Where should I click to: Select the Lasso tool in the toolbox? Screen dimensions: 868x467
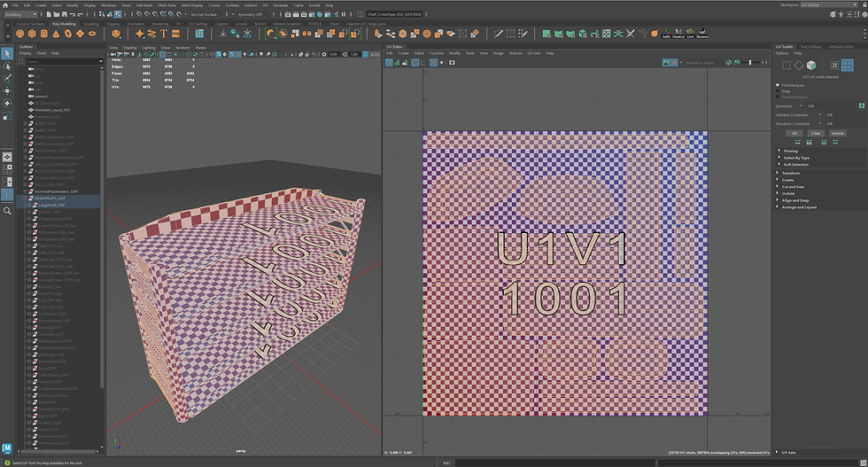click(x=7, y=66)
